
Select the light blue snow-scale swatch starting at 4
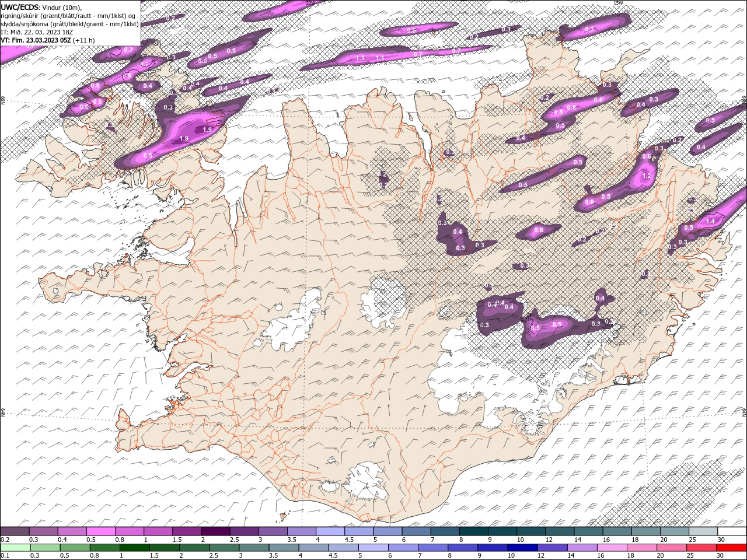pos(330,531)
